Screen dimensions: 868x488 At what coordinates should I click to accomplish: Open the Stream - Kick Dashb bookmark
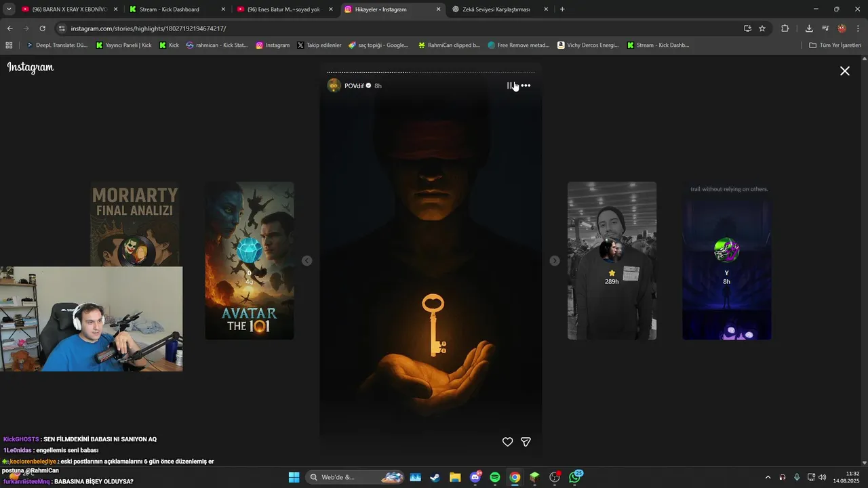[658, 45]
